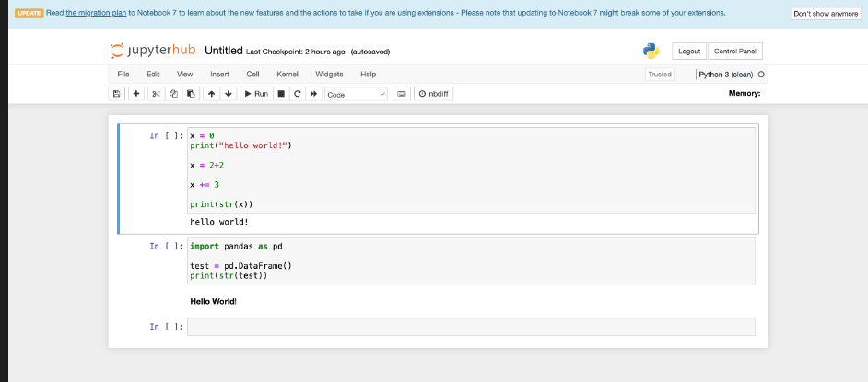
Task: Dismiss the banner with Don't show anymore
Action: pyautogui.click(x=826, y=14)
